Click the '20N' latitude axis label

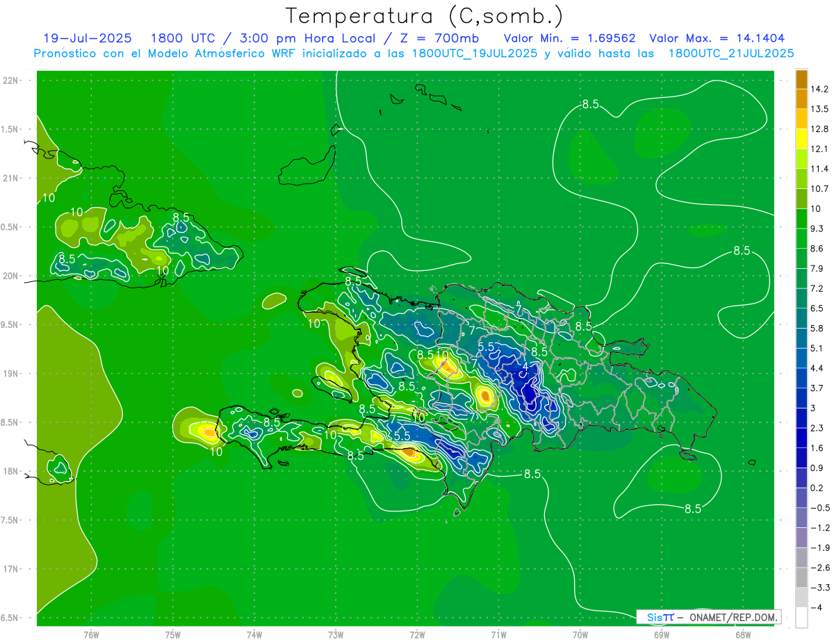10,276
